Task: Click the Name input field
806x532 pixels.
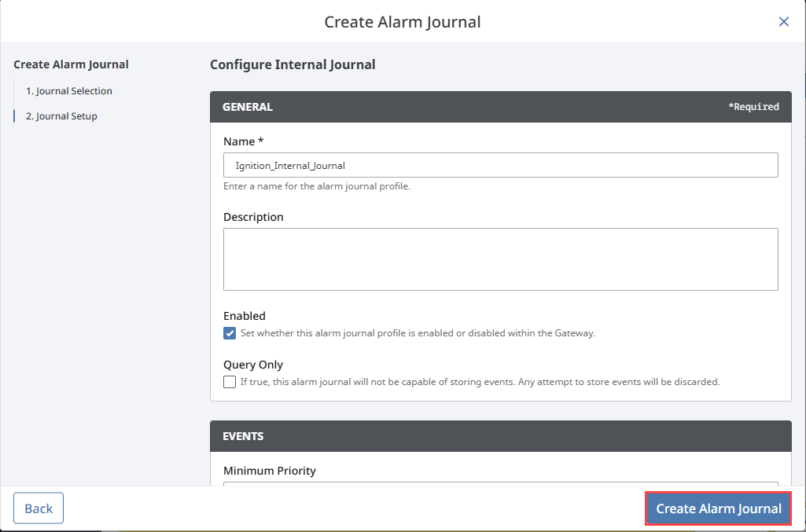Action: [501, 165]
